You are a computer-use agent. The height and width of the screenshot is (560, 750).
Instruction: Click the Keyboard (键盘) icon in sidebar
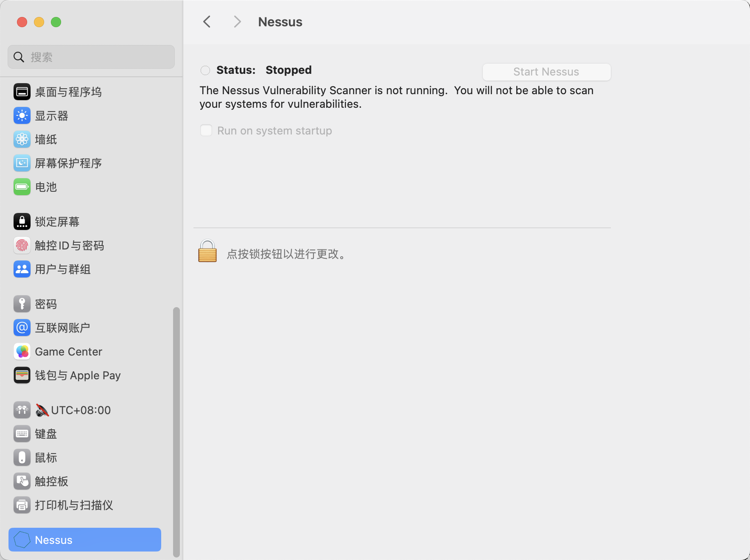pos(22,434)
